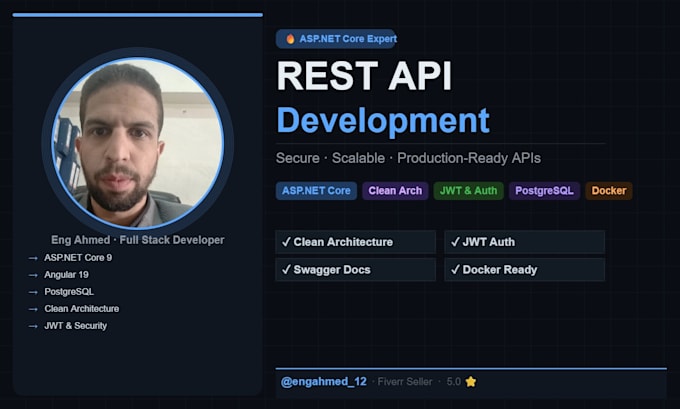Select the orange Docker tag

tap(609, 191)
